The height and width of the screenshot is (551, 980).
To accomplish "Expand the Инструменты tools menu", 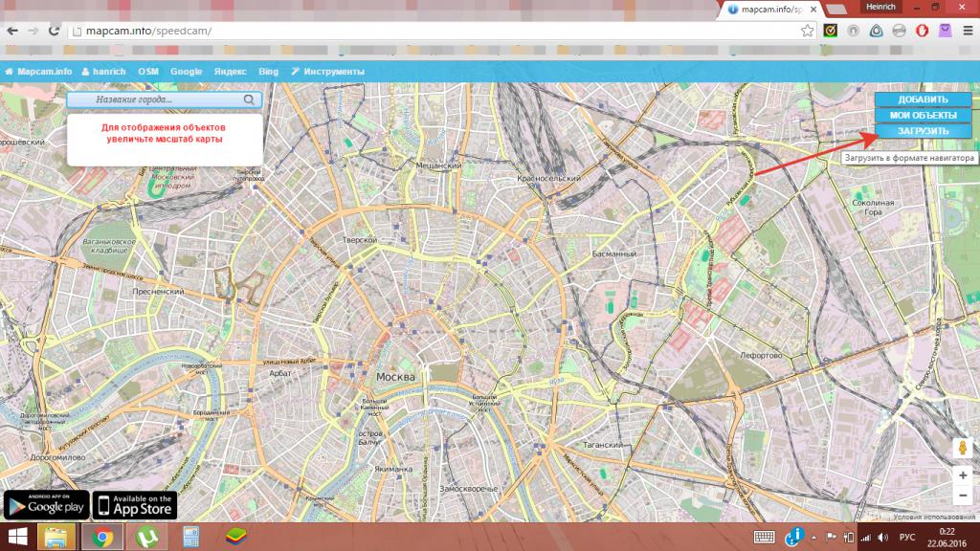I will [328, 72].
